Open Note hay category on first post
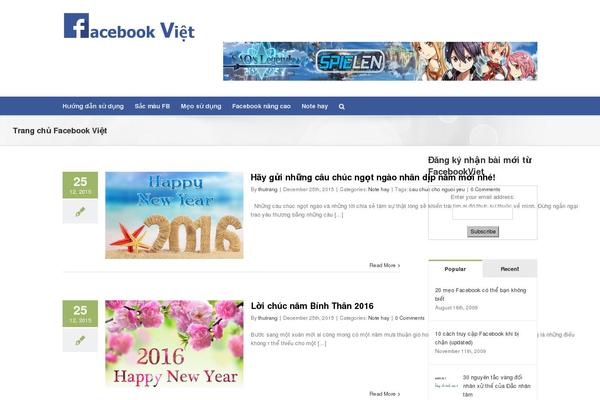This screenshot has width=600, height=400. pos(378,189)
